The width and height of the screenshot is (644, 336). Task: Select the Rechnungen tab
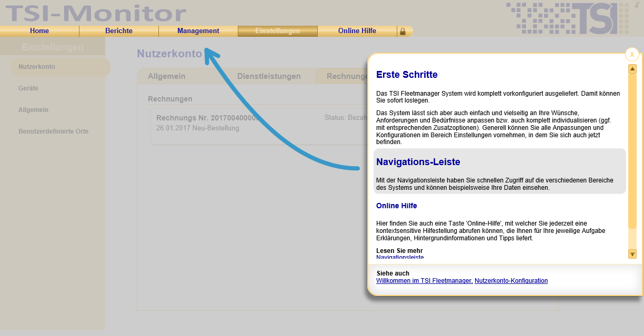pyautogui.click(x=341, y=76)
